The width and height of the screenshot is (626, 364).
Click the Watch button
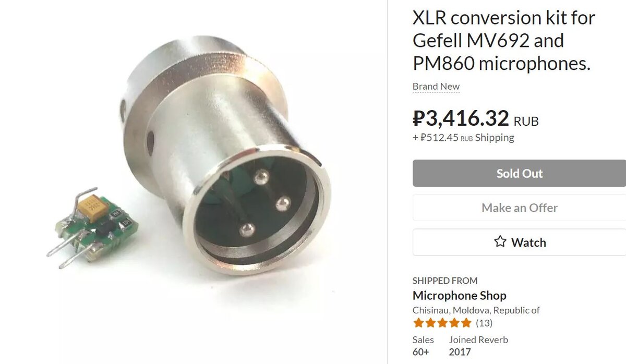519,242
